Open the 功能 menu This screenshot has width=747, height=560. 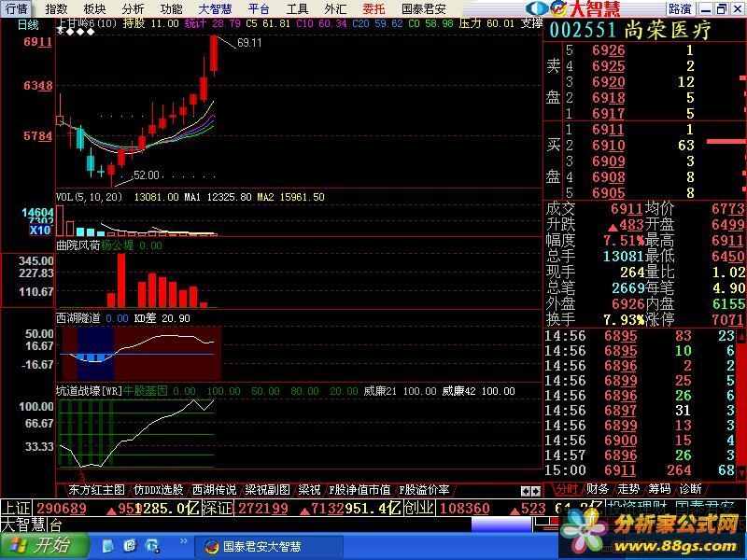pos(171,9)
